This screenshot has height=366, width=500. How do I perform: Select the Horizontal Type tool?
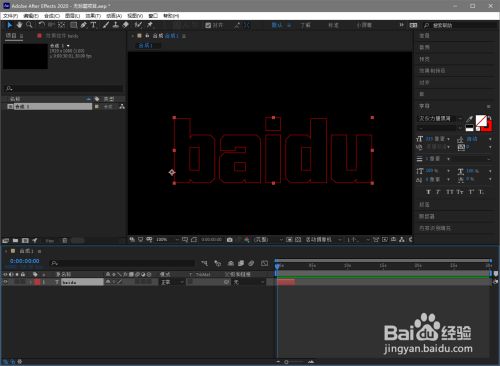coord(94,25)
